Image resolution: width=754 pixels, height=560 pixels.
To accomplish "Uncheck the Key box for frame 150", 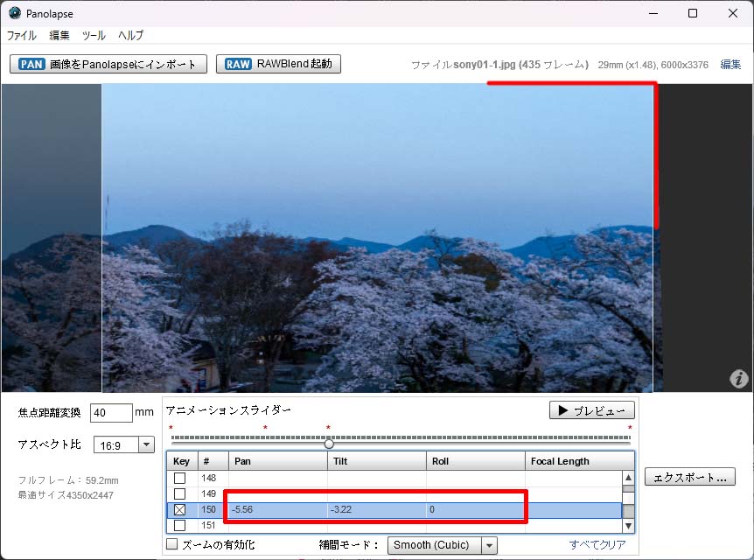I will (x=180, y=509).
